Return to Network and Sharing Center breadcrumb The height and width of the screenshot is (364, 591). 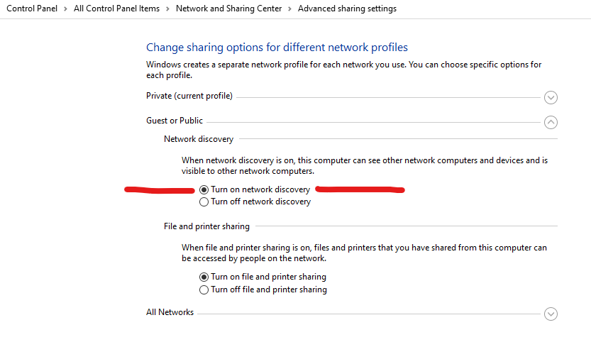(228, 9)
